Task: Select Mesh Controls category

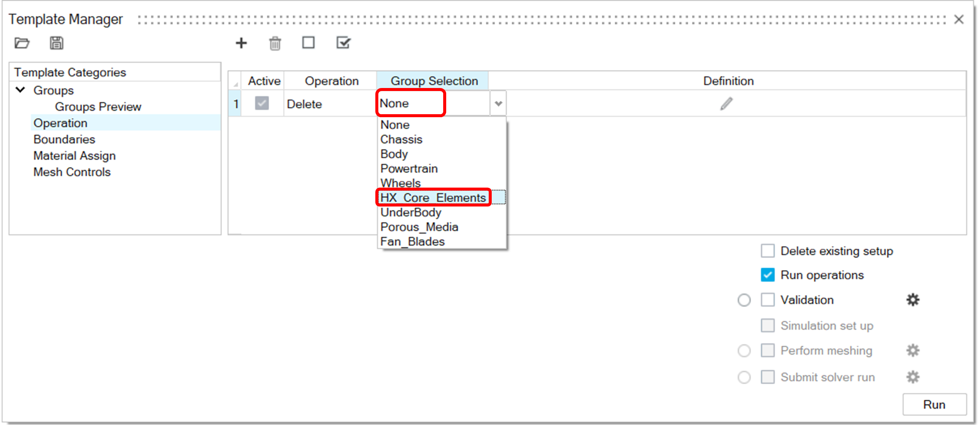Action: (x=72, y=172)
